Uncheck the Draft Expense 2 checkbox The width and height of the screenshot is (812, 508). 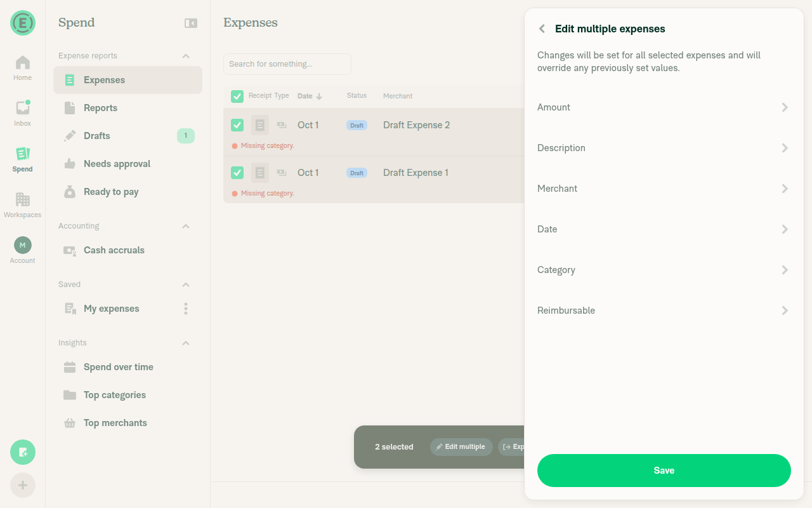[x=237, y=125]
